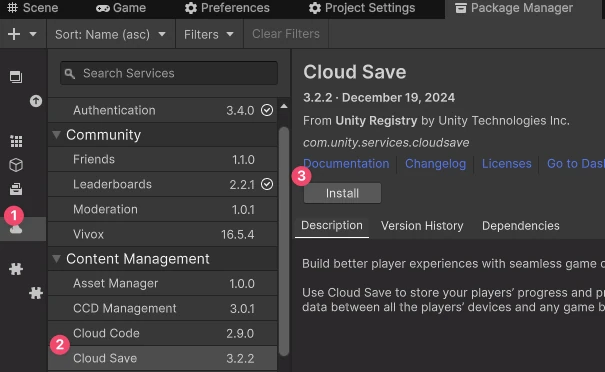Collapse the Content Management group
The height and width of the screenshot is (372, 605).
pyautogui.click(x=56, y=259)
